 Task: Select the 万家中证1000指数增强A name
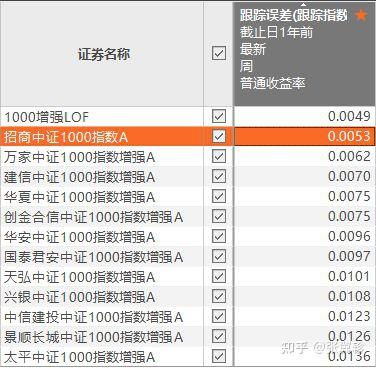[x=80, y=157]
